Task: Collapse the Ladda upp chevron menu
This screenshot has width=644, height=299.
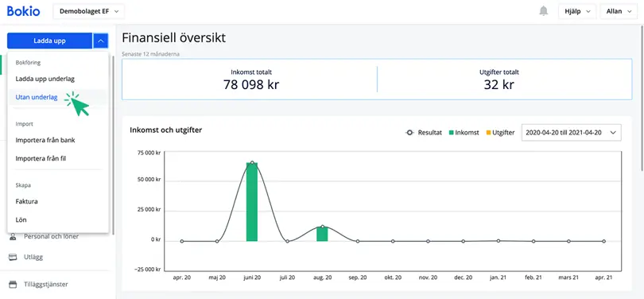Action: pyautogui.click(x=101, y=41)
